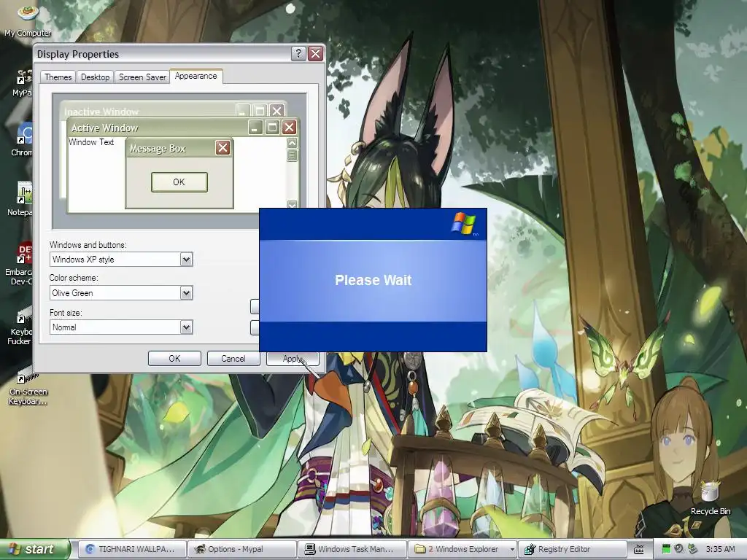This screenshot has height=560, width=747.
Task: Click the preview Inactive Window title
Action: pyautogui.click(x=101, y=112)
